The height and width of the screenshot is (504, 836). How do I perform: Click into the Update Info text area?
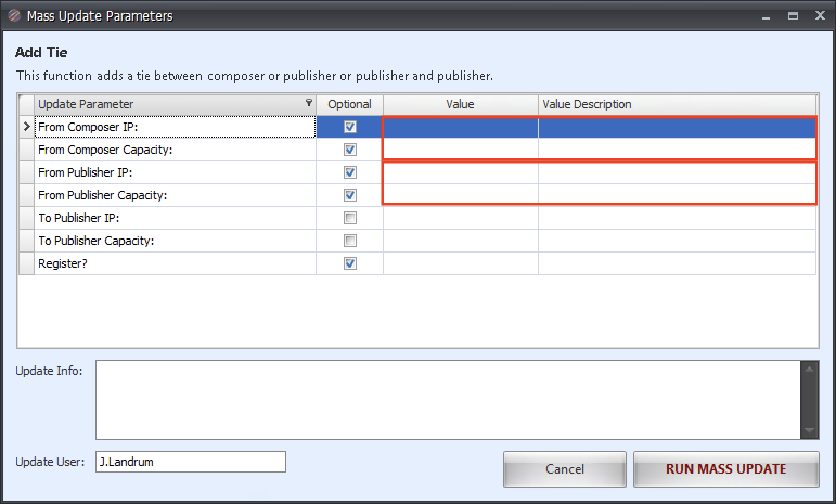pyautogui.click(x=447, y=400)
